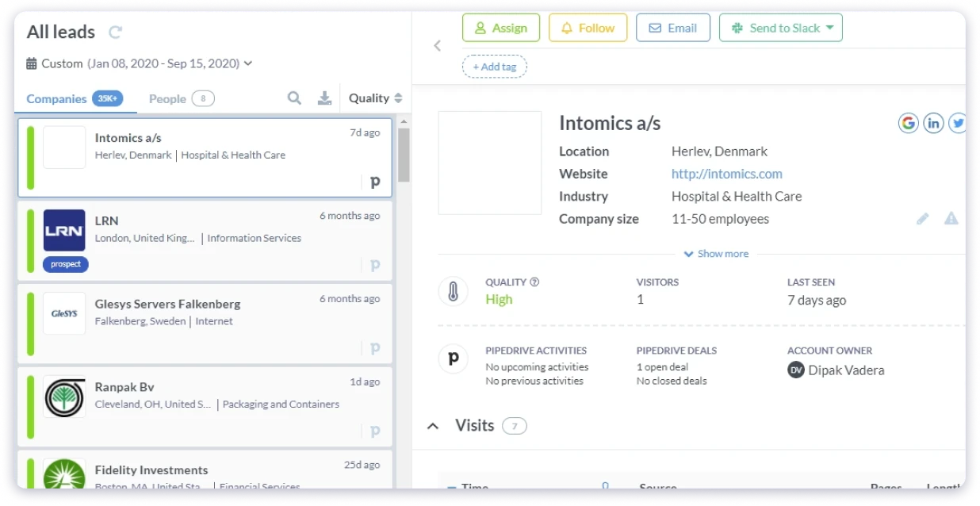Expand Show more company details
Screen dimensions: 980x506
click(x=716, y=254)
